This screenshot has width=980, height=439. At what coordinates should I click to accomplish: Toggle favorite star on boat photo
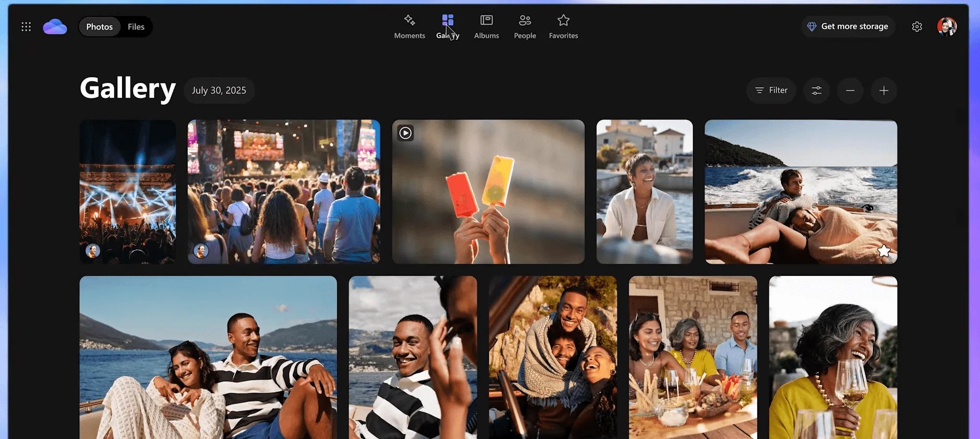point(883,251)
